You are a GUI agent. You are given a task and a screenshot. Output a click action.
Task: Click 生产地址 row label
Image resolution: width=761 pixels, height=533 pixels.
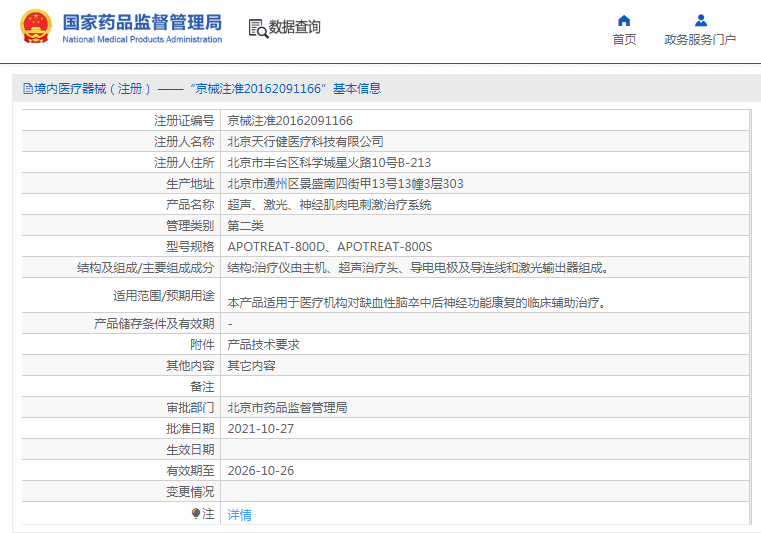coord(190,183)
